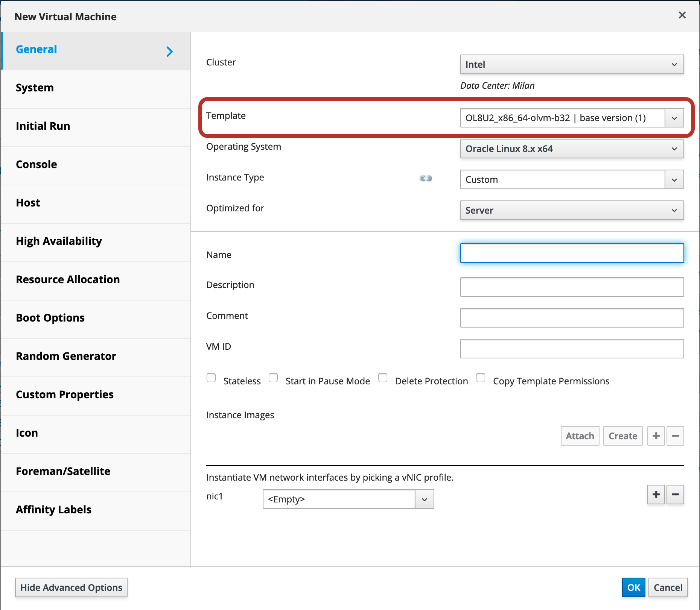Close the New Virtual Machine dialog
This screenshot has height=610, width=700.
click(682, 15)
